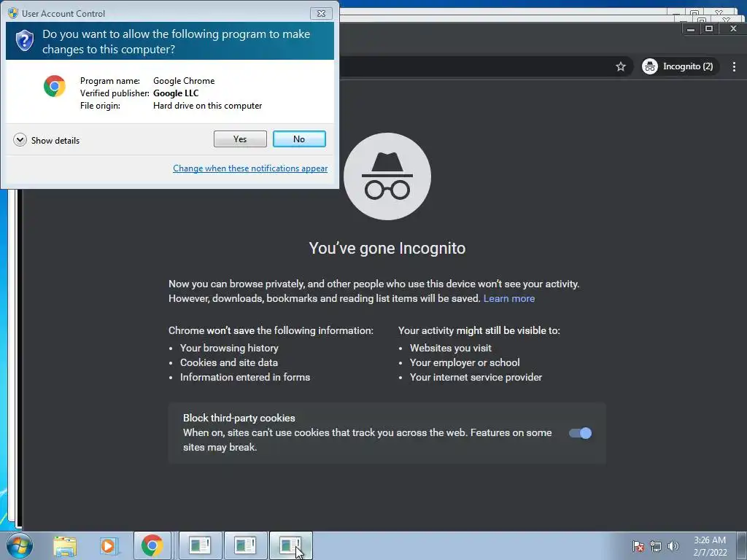Expand Show details in UAC dialog
Screen dimensions: 747x560
click(x=47, y=140)
